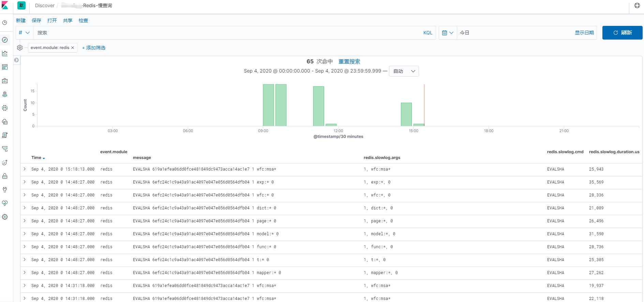Edit the event.module: redis filter pill
The image size is (644, 302).
pos(50,48)
